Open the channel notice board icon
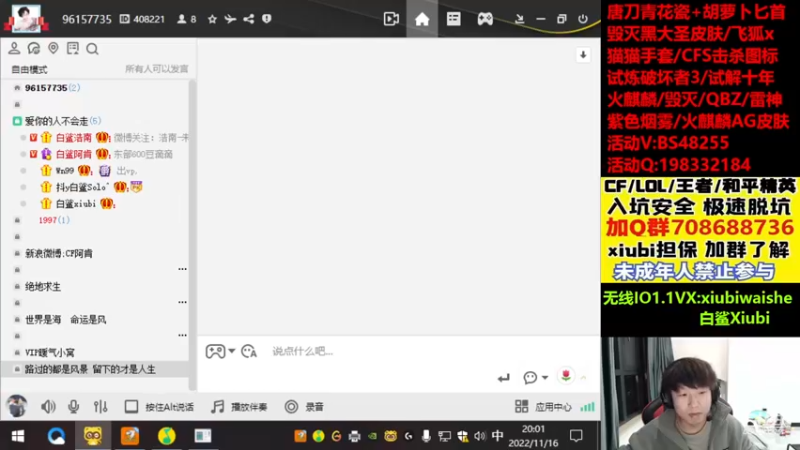800x450 pixels. tap(72, 48)
